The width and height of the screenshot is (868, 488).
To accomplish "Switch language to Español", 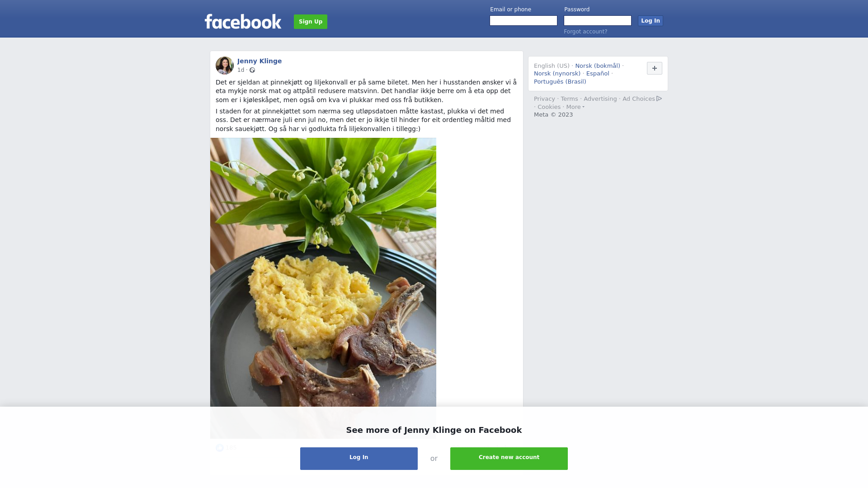I will point(598,74).
